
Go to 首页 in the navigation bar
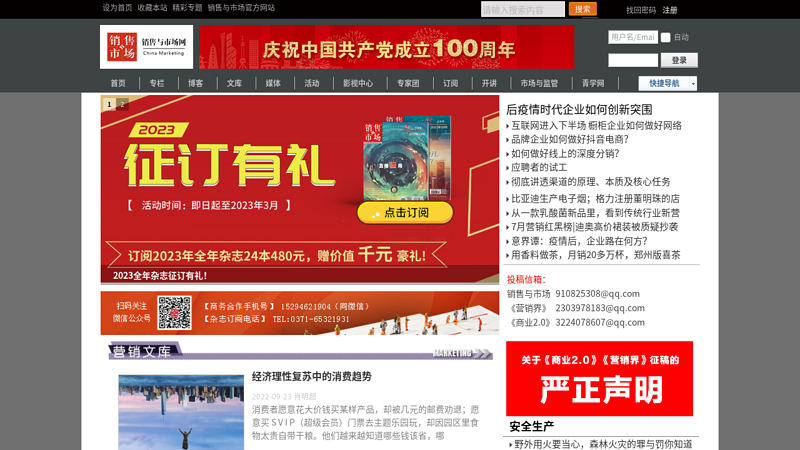[118, 83]
